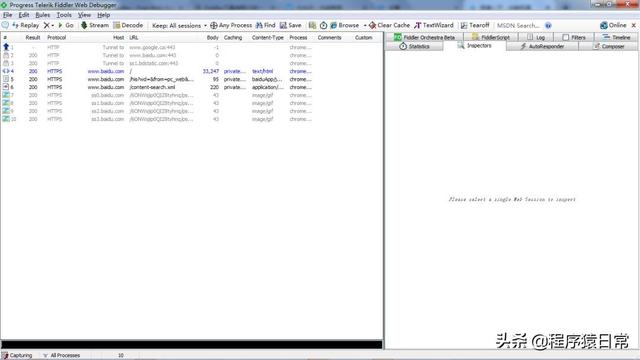This screenshot has width=640, height=360.
Task: Open the Edit menu
Action: (24, 15)
